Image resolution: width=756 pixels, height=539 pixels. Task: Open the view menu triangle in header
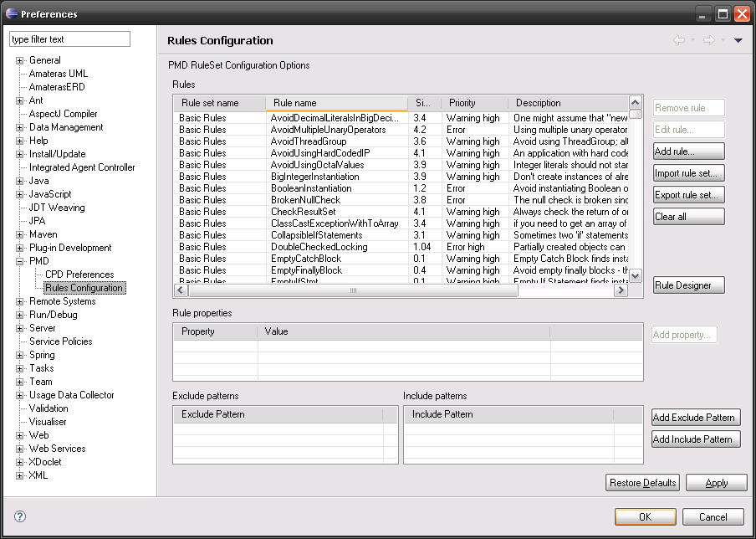738,40
